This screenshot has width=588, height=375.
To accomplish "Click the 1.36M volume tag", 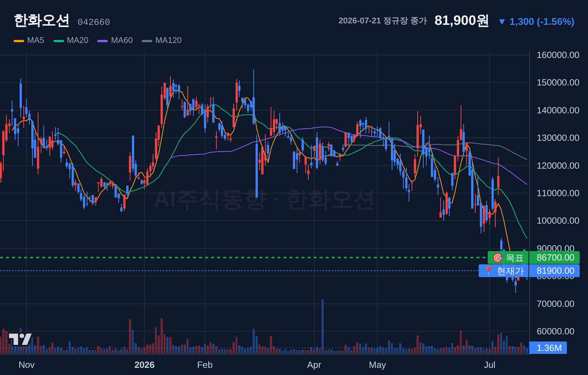I will click(x=548, y=348).
